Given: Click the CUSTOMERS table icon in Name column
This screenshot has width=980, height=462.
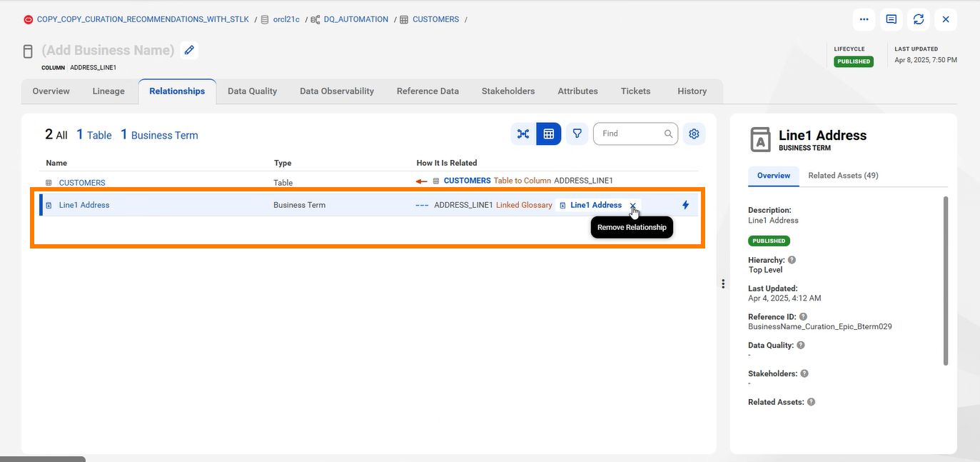Looking at the screenshot, I should [49, 183].
